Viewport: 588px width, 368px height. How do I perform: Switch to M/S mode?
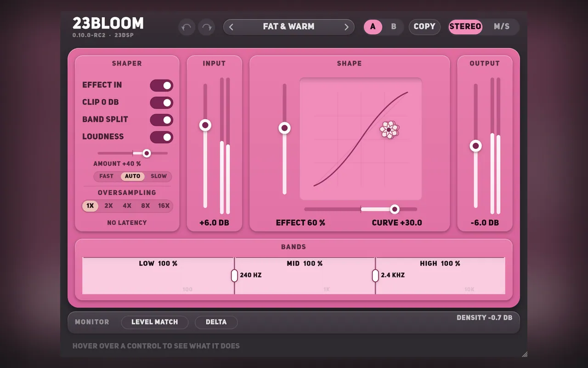[502, 27]
